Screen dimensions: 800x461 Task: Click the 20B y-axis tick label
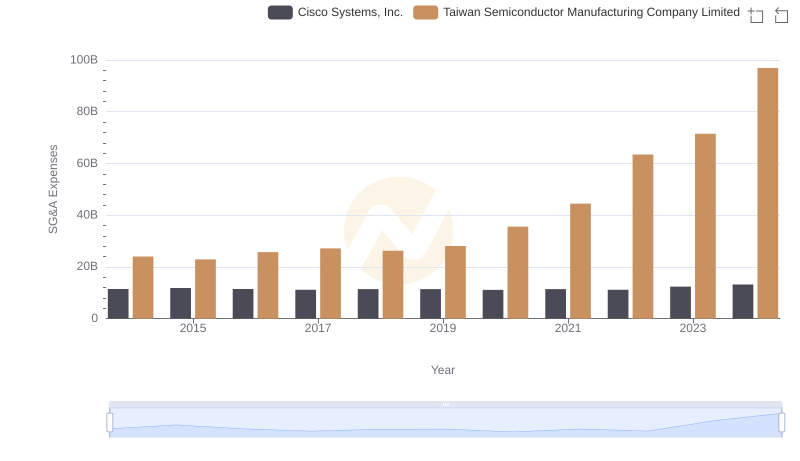87,266
